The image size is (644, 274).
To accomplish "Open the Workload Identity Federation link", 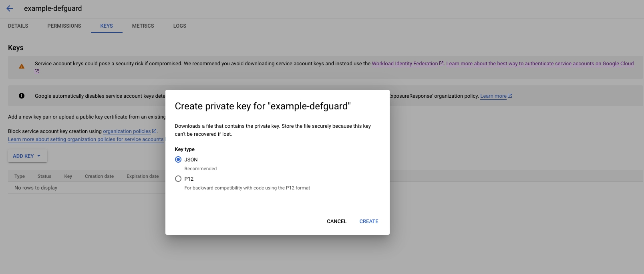I will pos(405,63).
